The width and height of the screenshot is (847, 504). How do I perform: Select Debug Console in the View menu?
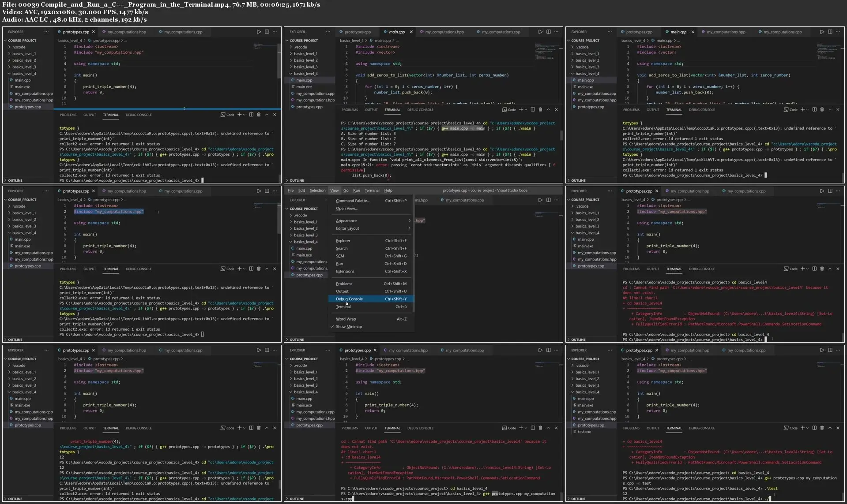(349, 299)
